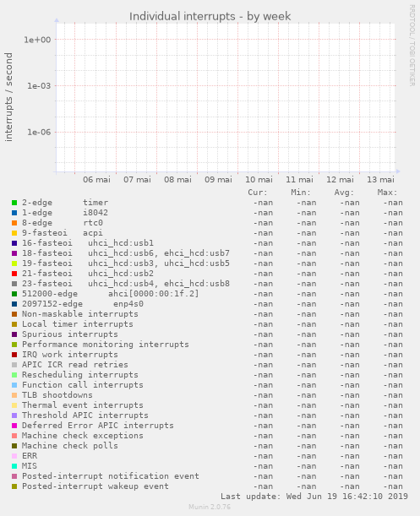Click the '13 mai' x-axis date label

tap(381, 180)
